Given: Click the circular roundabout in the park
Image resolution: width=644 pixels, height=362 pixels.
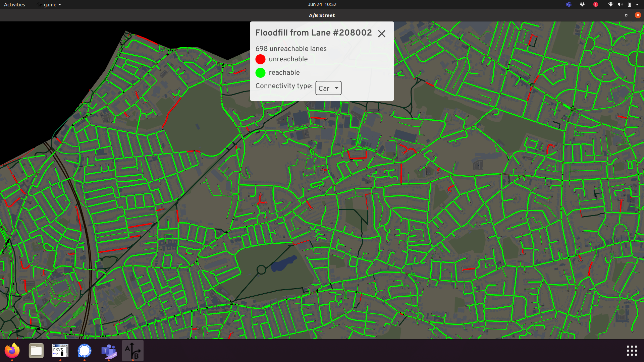Looking at the screenshot, I should (x=261, y=269).
